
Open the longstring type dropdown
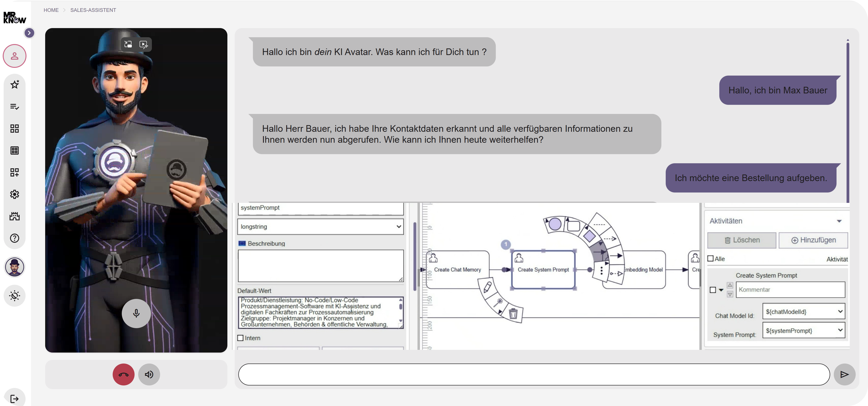(x=320, y=227)
